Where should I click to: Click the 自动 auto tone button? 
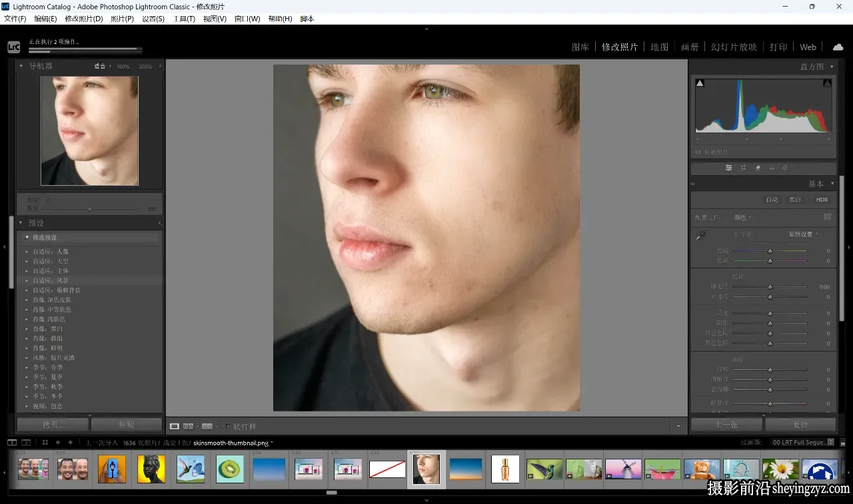pos(772,200)
